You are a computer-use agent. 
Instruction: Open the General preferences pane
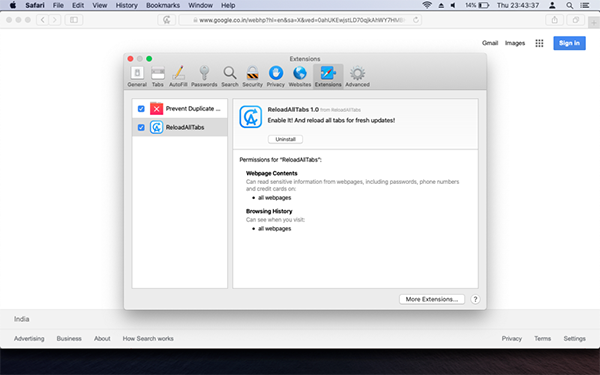click(137, 77)
